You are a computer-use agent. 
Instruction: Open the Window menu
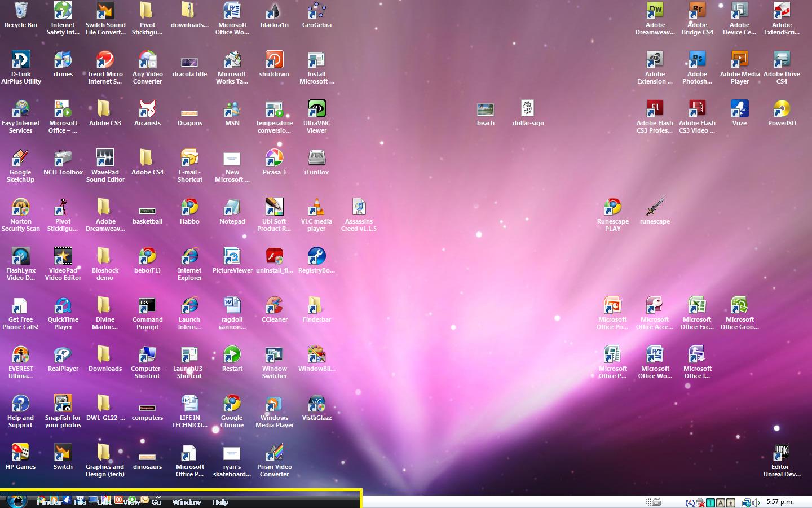(187, 502)
